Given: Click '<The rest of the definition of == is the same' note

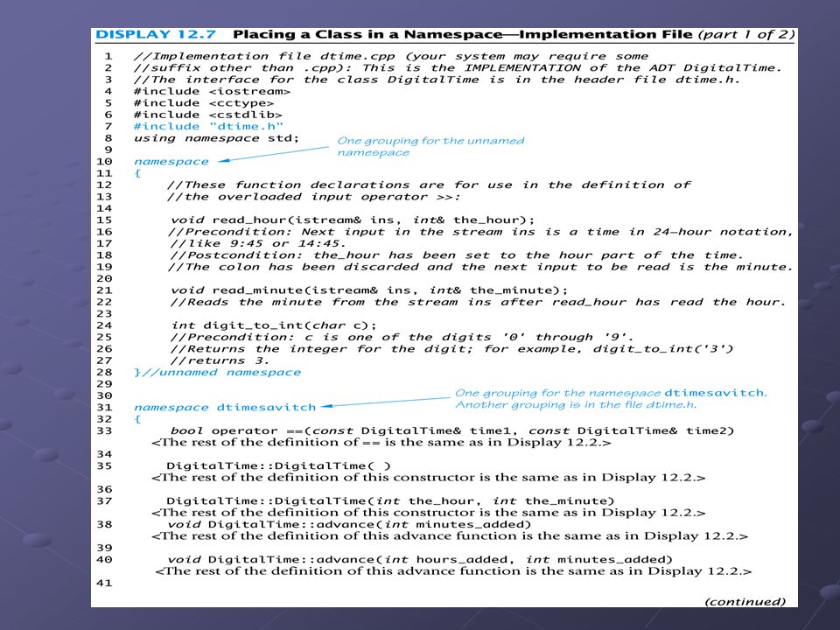Looking at the screenshot, I should tap(381, 443).
